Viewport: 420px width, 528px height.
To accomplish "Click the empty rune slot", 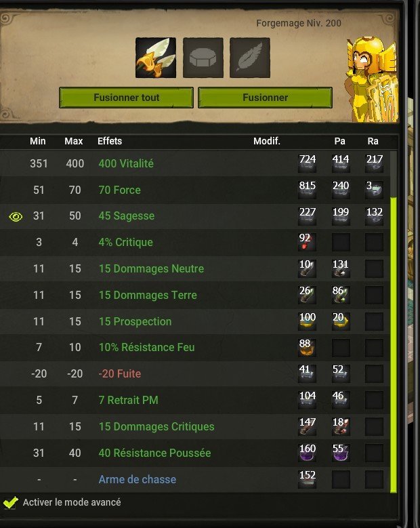I will pyautogui.click(x=203, y=58).
